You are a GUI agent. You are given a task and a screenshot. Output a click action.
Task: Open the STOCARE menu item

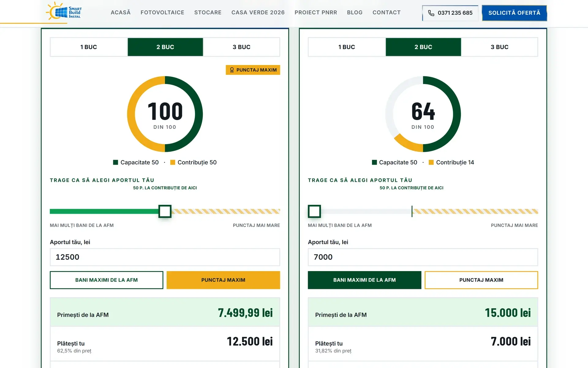pos(208,13)
